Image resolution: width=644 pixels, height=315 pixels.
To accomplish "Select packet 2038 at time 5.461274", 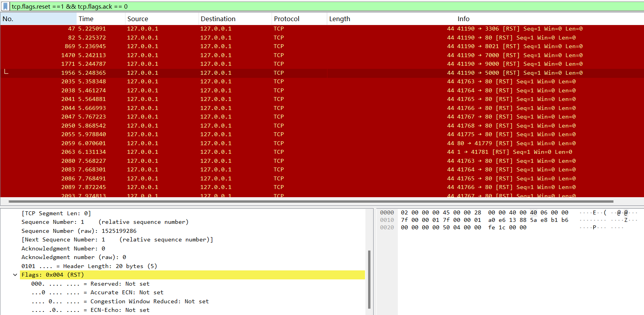I will tap(322, 90).
